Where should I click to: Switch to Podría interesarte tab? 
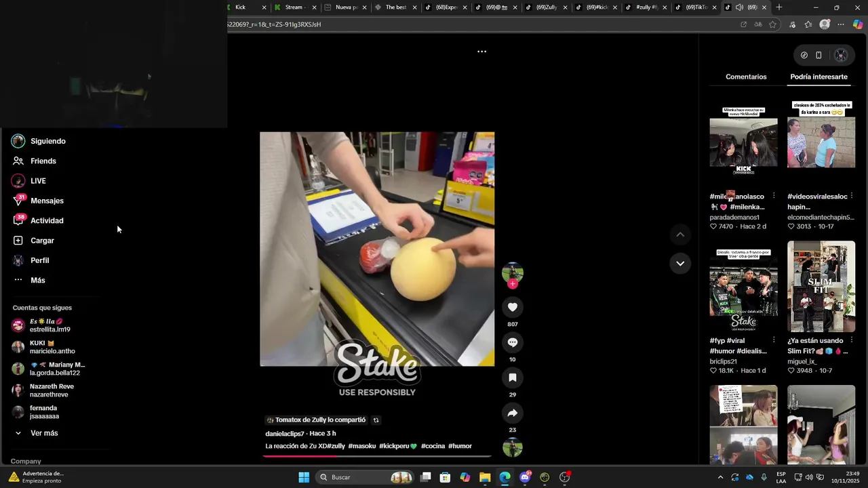click(818, 77)
